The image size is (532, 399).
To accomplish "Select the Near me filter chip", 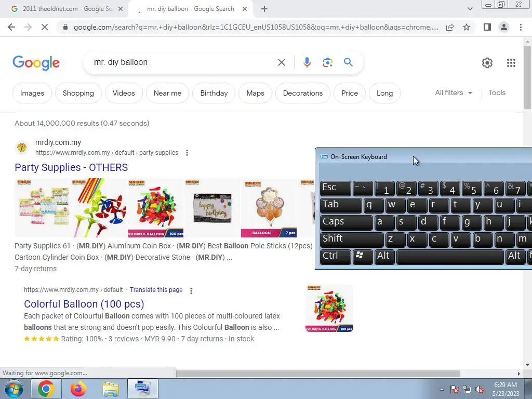I will [167, 93].
